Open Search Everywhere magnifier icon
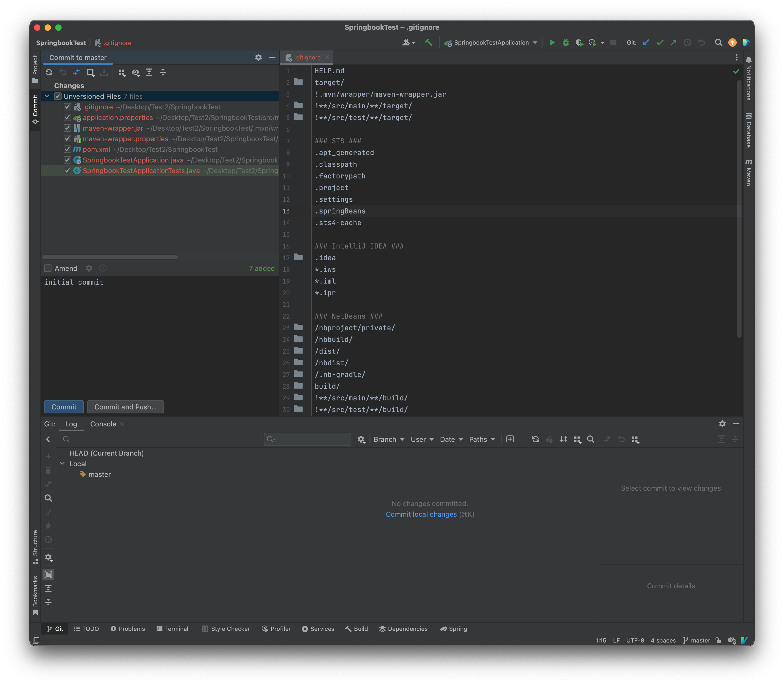Viewport: 784px width, 685px height. 718,42
